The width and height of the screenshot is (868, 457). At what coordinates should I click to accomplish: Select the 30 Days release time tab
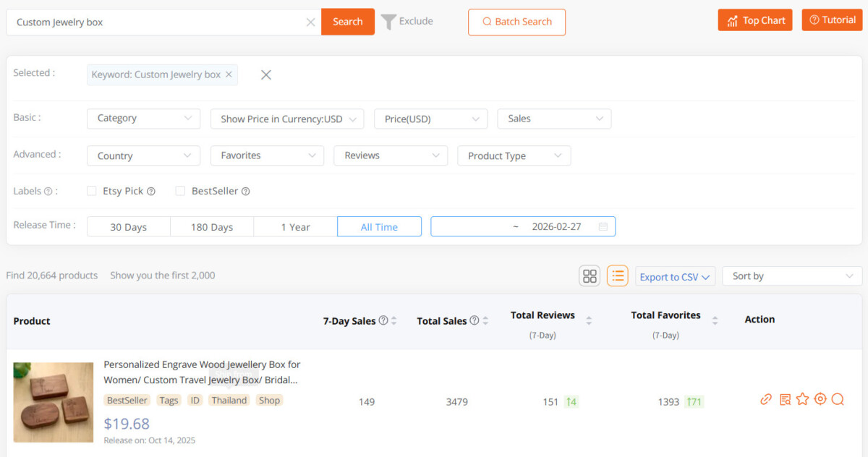click(128, 227)
